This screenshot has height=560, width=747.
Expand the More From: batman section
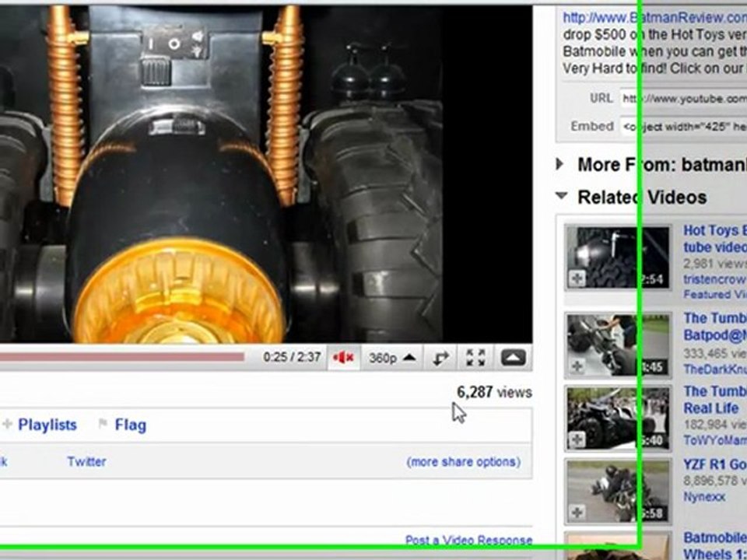(x=560, y=164)
